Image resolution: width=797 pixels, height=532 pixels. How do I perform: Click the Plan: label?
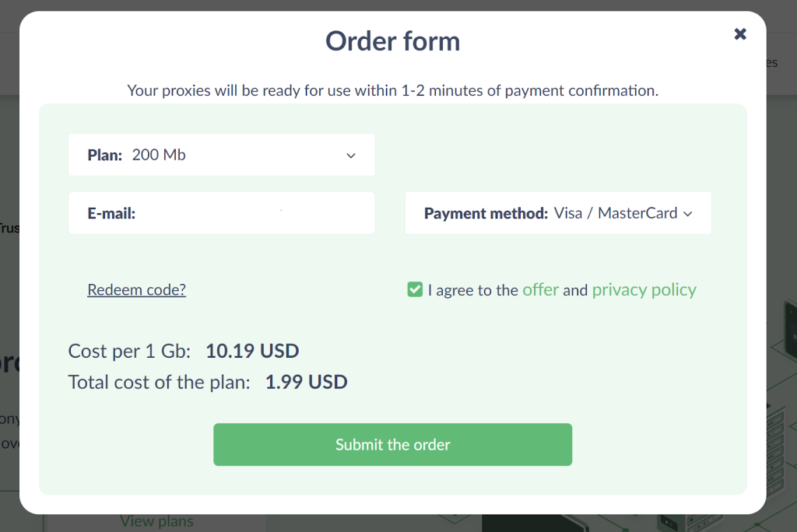tap(105, 155)
